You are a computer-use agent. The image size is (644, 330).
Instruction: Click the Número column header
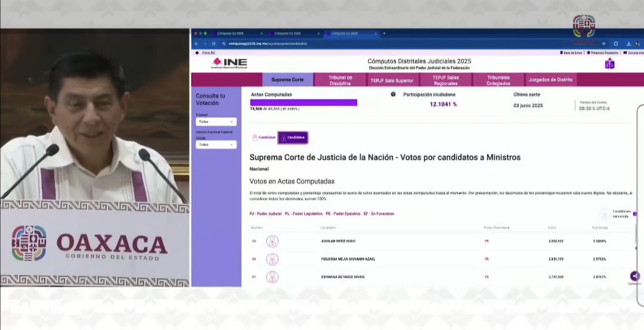256,228
